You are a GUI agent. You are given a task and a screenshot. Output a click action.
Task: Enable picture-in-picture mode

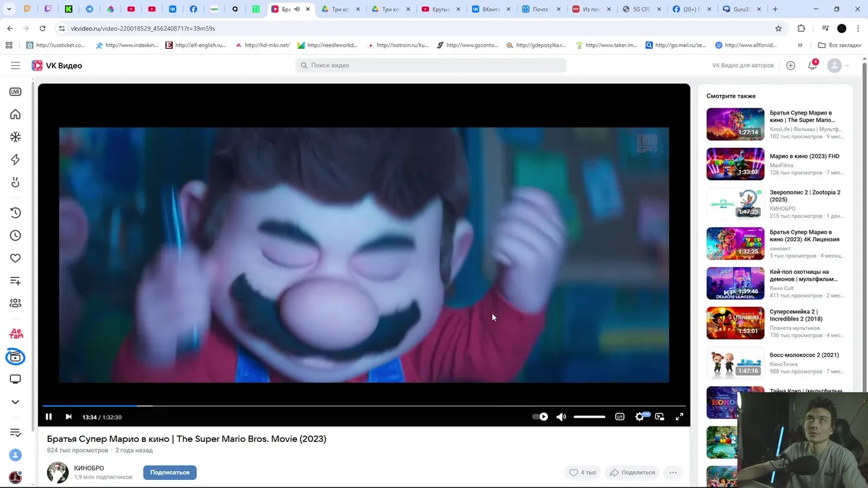tap(659, 417)
